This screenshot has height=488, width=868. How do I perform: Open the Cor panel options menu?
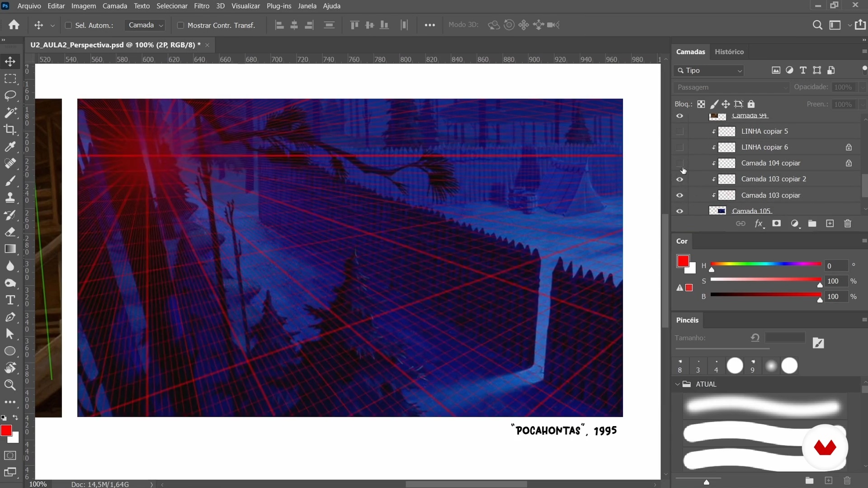coord(864,241)
